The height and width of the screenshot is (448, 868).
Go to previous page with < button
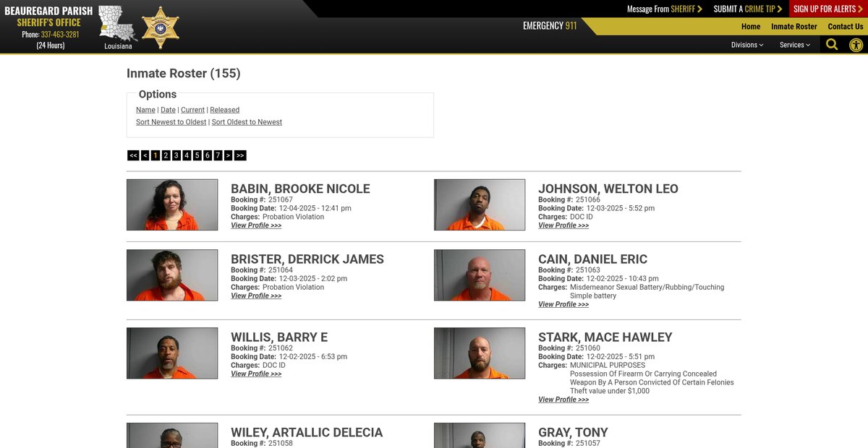click(145, 155)
